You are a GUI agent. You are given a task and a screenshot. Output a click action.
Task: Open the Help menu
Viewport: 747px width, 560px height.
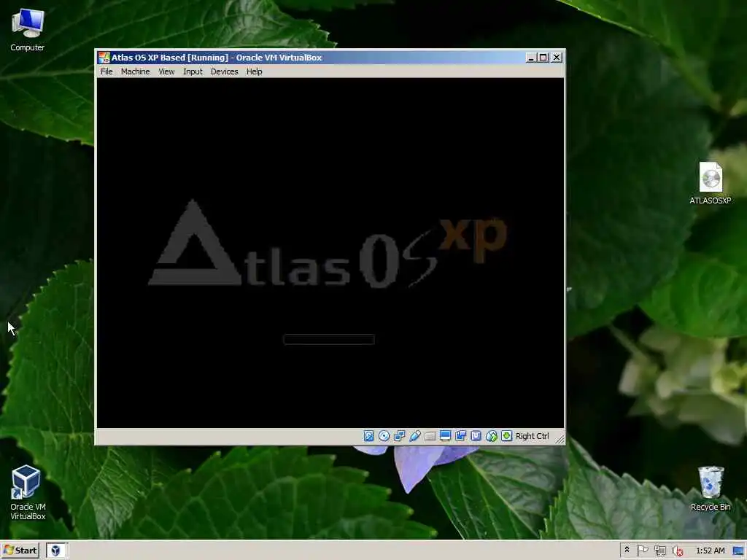[254, 71]
